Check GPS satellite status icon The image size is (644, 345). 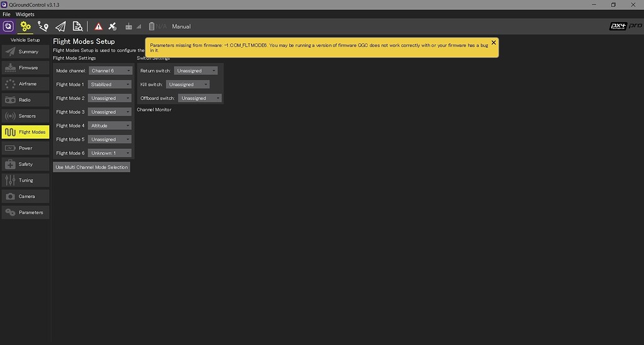(x=112, y=26)
